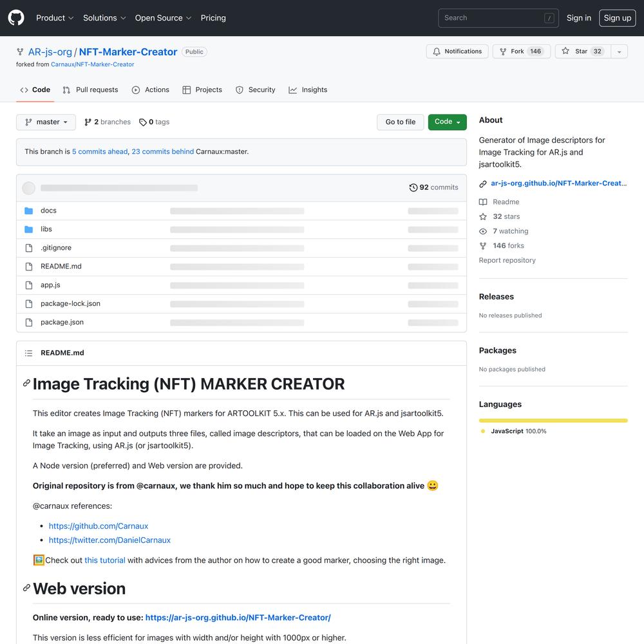View the 2 branches link

pyautogui.click(x=107, y=122)
